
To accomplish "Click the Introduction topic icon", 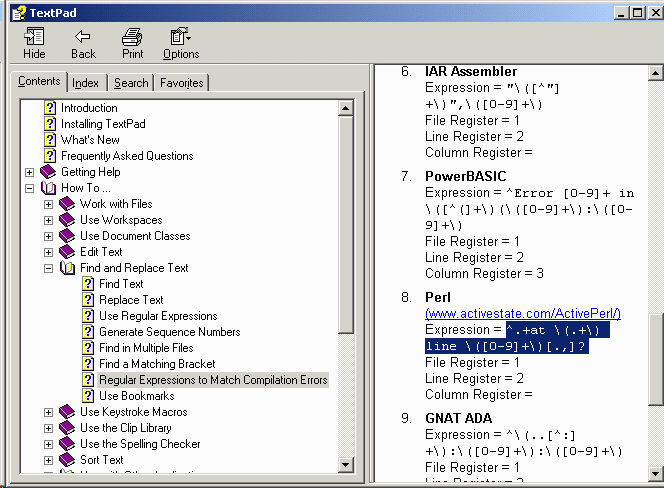I will pos(50,108).
